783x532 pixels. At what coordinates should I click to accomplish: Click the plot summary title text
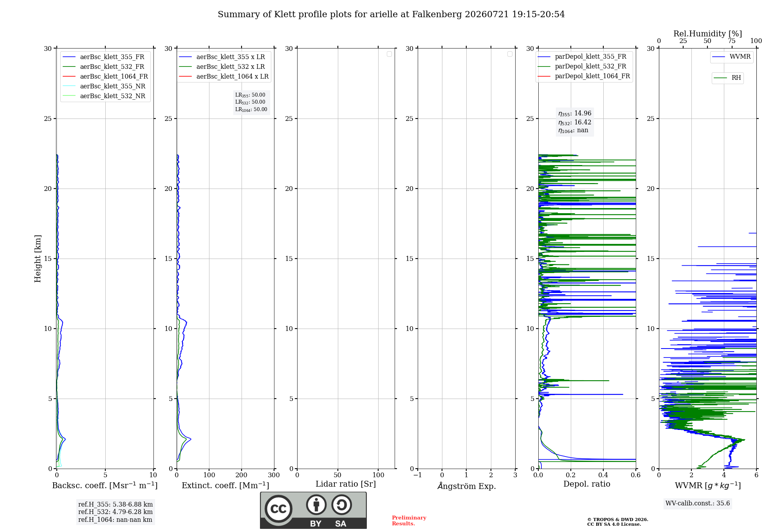click(x=391, y=14)
